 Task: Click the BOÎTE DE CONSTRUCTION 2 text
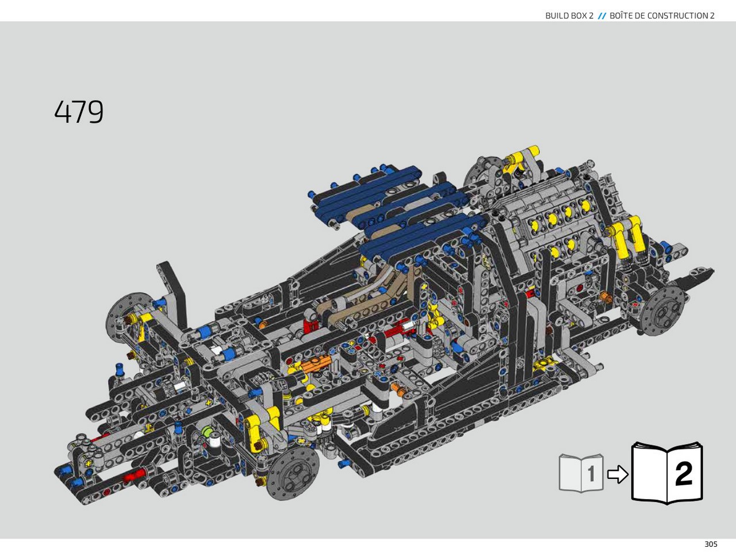coord(662,16)
